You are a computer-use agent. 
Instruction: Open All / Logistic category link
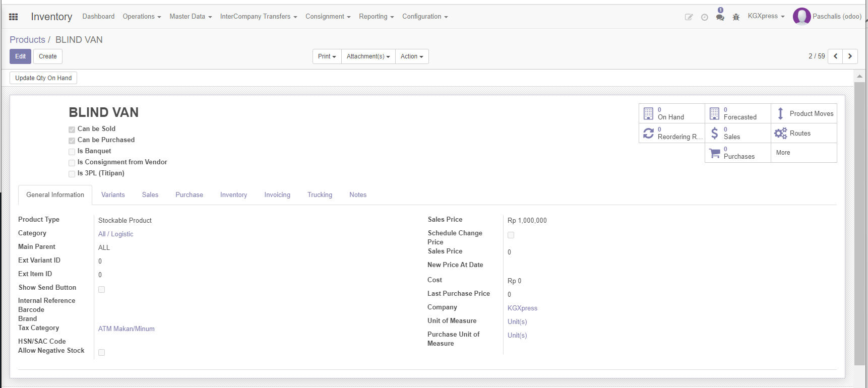pos(115,234)
